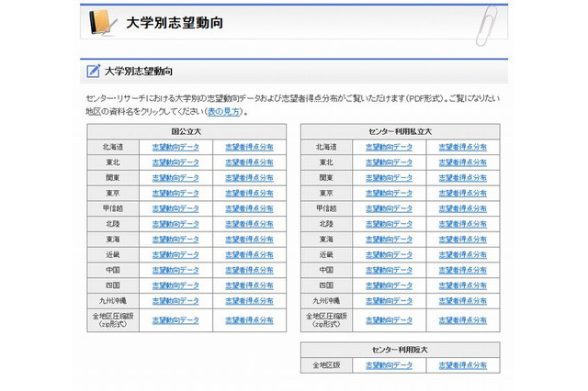Screen dimensions: 588x391
Task: Open センター利用私立大 関東 志望者得点分布 link
Action: tap(463, 178)
